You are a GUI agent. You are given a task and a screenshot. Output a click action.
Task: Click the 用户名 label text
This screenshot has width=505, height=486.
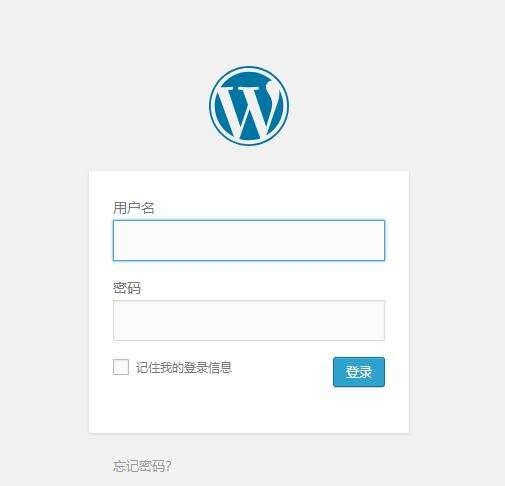[x=133, y=208]
